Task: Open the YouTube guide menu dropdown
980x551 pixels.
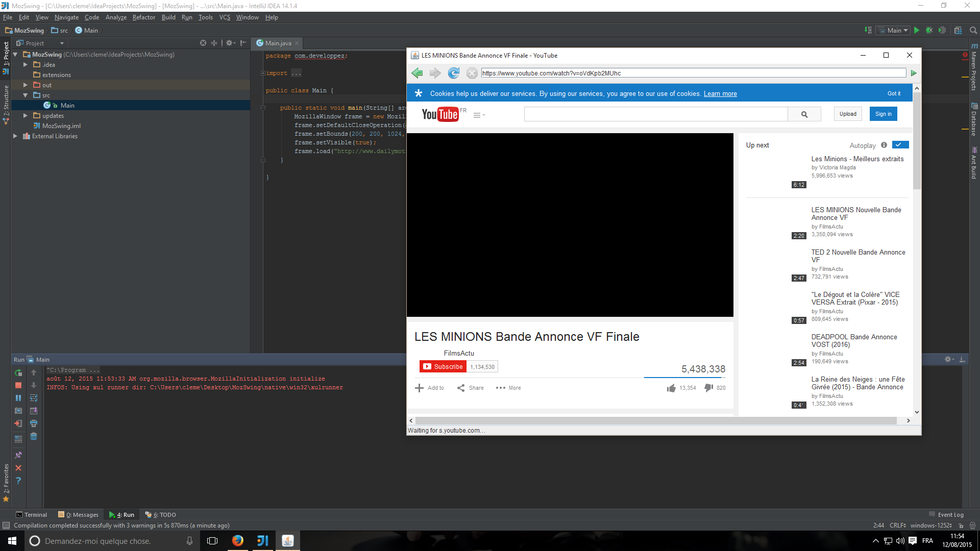Action: [x=479, y=115]
